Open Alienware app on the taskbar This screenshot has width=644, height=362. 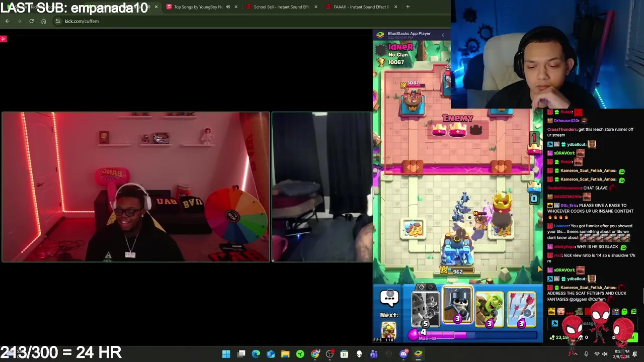[359, 354]
